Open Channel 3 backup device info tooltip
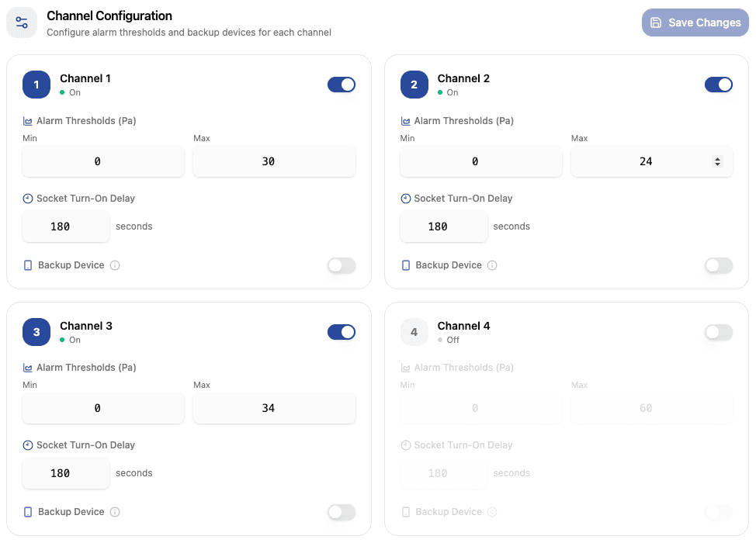This screenshot has height=543, width=756. point(115,512)
